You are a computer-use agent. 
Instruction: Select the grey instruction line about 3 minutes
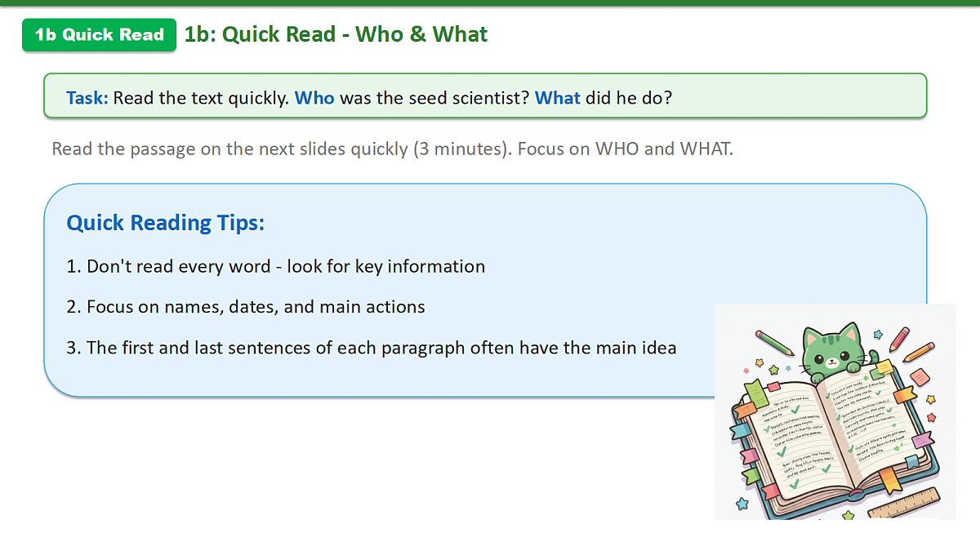tap(393, 149)
